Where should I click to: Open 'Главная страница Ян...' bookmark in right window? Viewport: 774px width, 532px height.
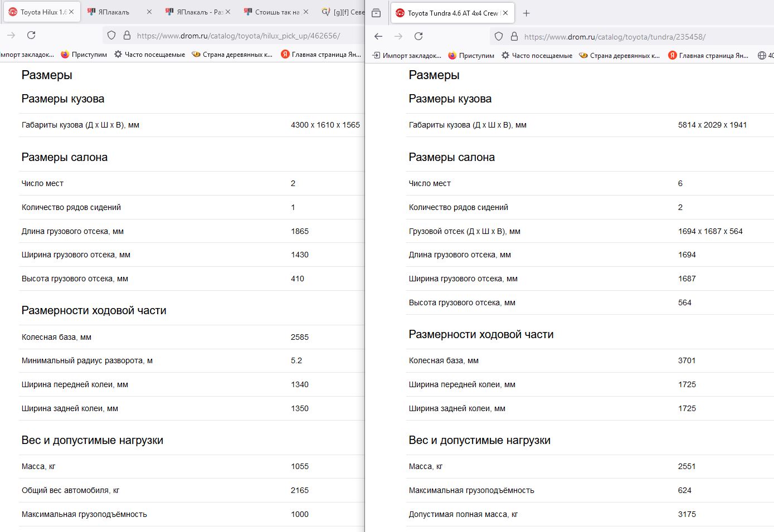[708, 56]
